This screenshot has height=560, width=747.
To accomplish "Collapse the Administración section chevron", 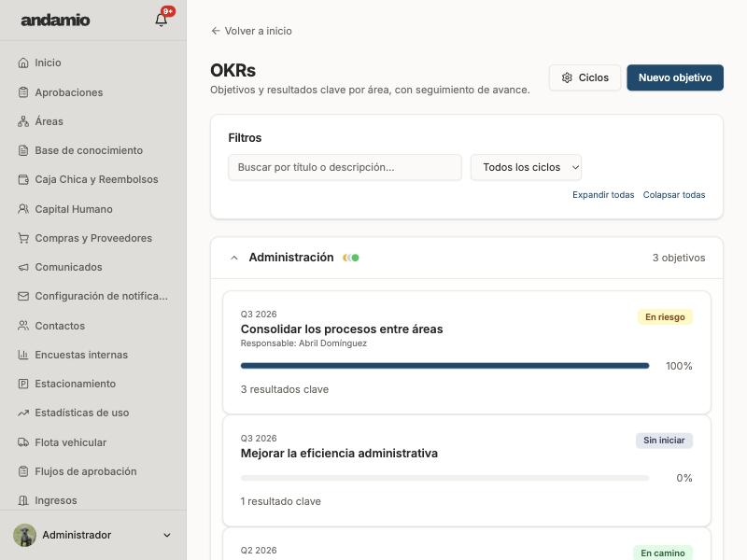I will coord(234,258).
